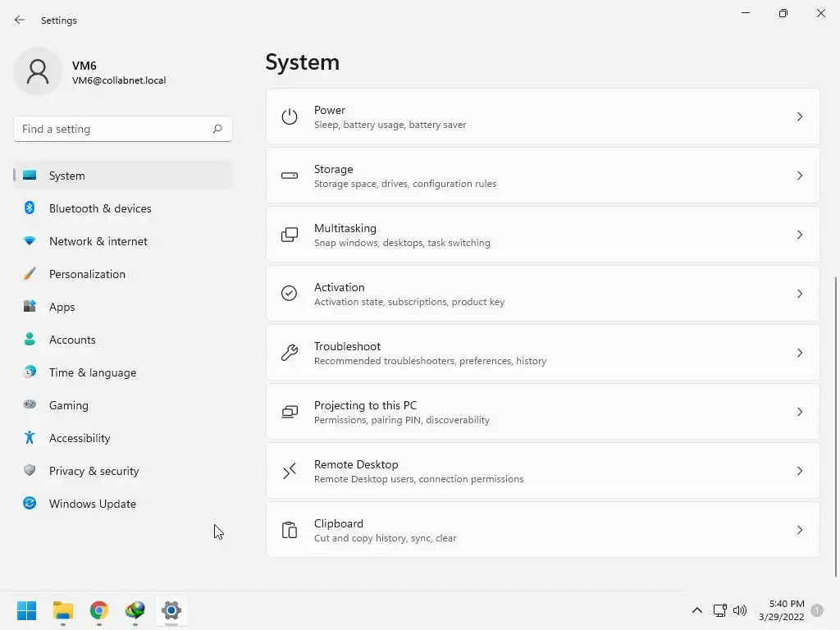Click the Power icon in System list
The width and height of the screenshot is (840, 630).
pyautogui.click(x=290, y=116)
